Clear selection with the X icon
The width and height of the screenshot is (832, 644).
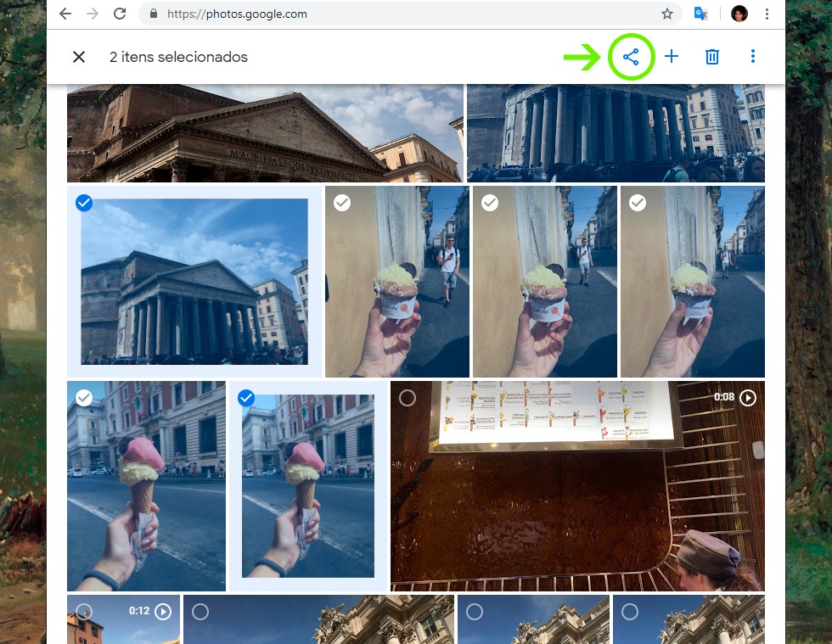(x=79, y=57)
